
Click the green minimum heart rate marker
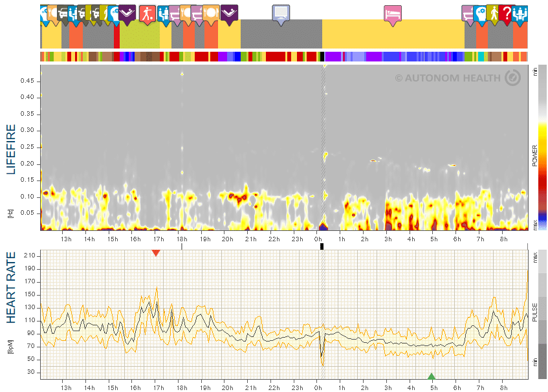click(x=432, y=376)
